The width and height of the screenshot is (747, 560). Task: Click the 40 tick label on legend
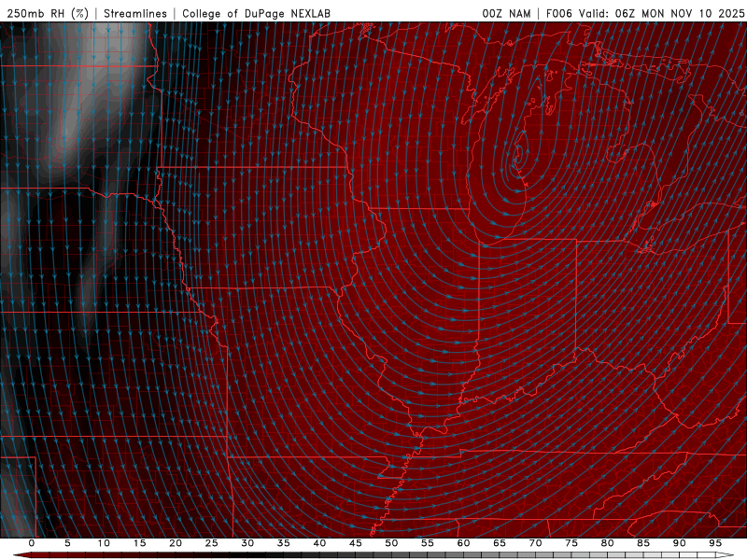click(319, 543)
